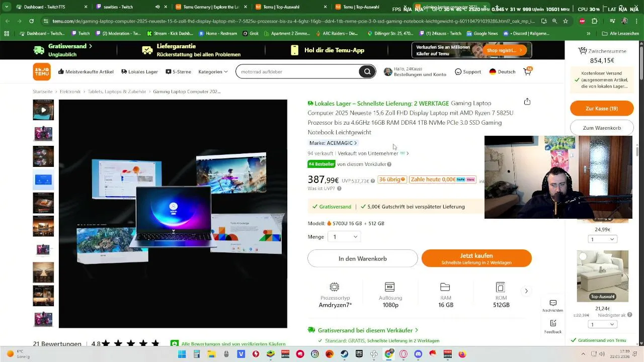Click the 'Tablets, Laptops & Zubehör' breadcrumb
Viewport: 644px width, 362px height.
pyautogui.click(x=117, y=92)
